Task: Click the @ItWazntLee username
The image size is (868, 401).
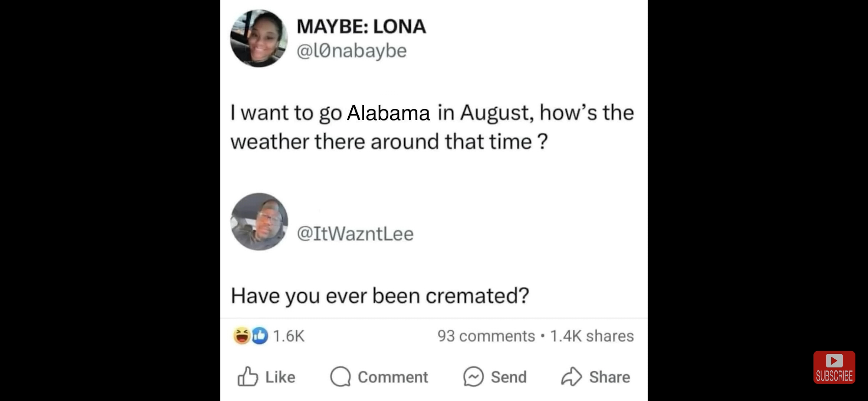Action: pos(355,234)
